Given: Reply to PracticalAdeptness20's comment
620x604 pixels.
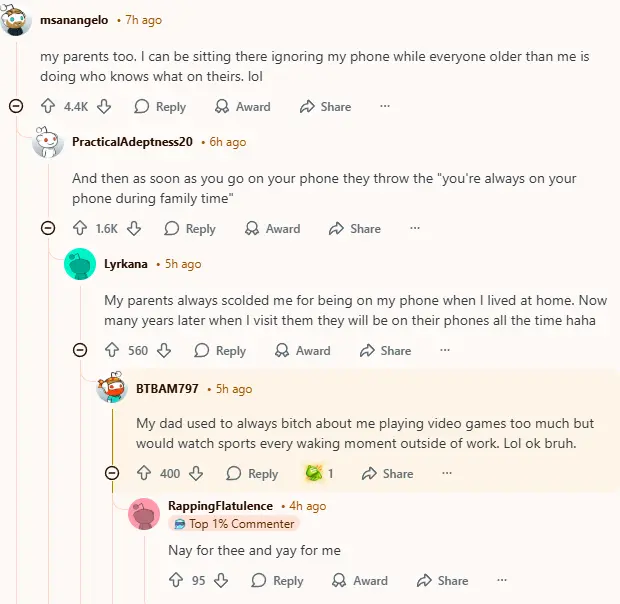Looking at the screenshot, I should click(x=190, y=229).
